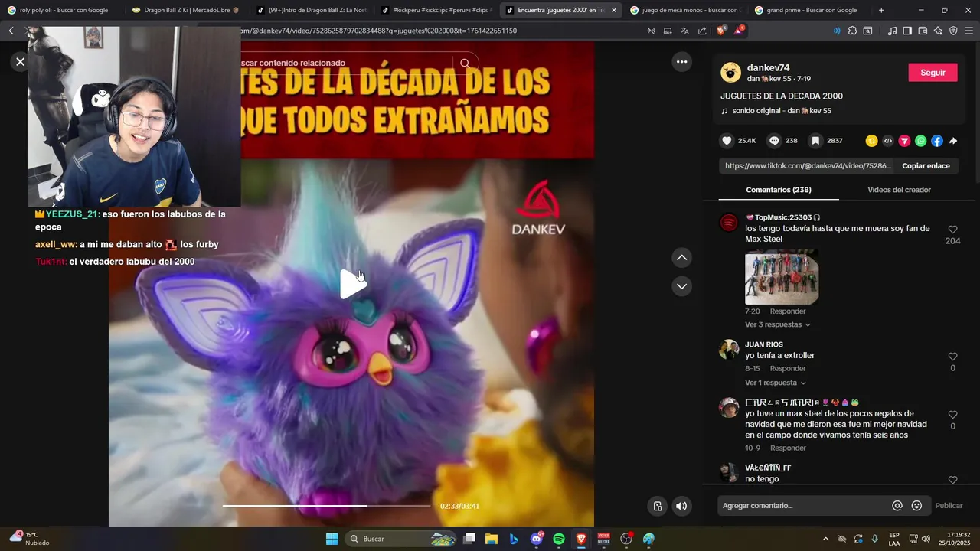Open the emoji picker in the comment box
Viewport: 980px width, 551px height.
tap(916, 506)
